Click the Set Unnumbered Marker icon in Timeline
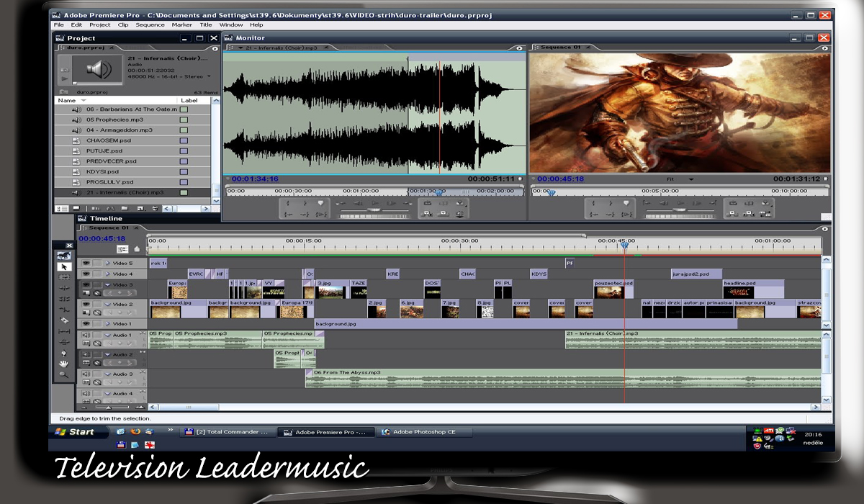Image resolution: width=864 pixels, height=504 pixels. point(137,249)
